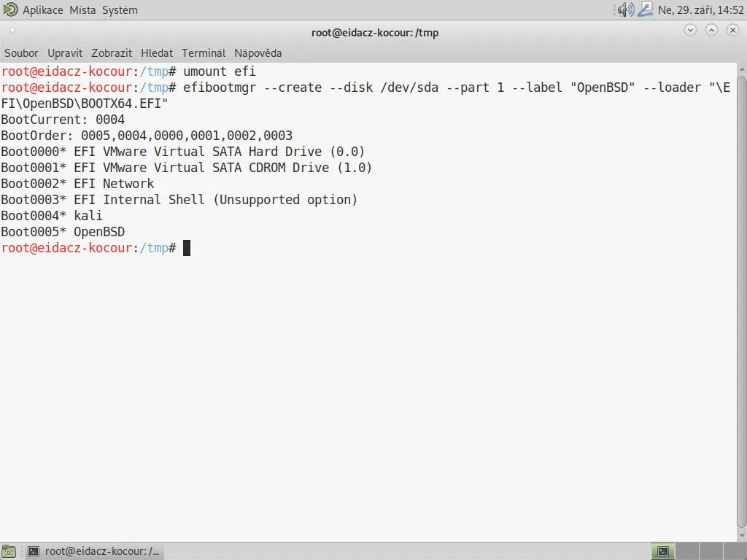
Task: Maximize the terminal window
Action: click(711, 31)
